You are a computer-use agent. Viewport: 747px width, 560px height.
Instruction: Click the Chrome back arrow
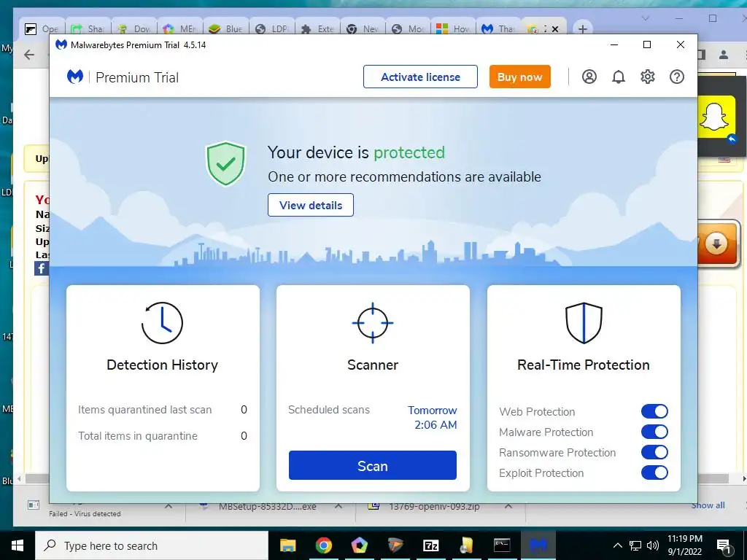(x=29, y=55)
